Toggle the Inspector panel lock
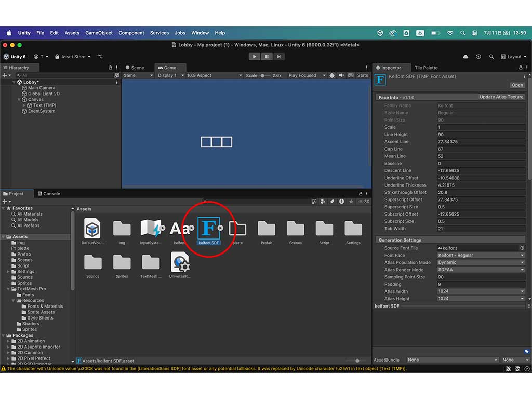Viewport: 532px width, 399px height. [521, 68]
